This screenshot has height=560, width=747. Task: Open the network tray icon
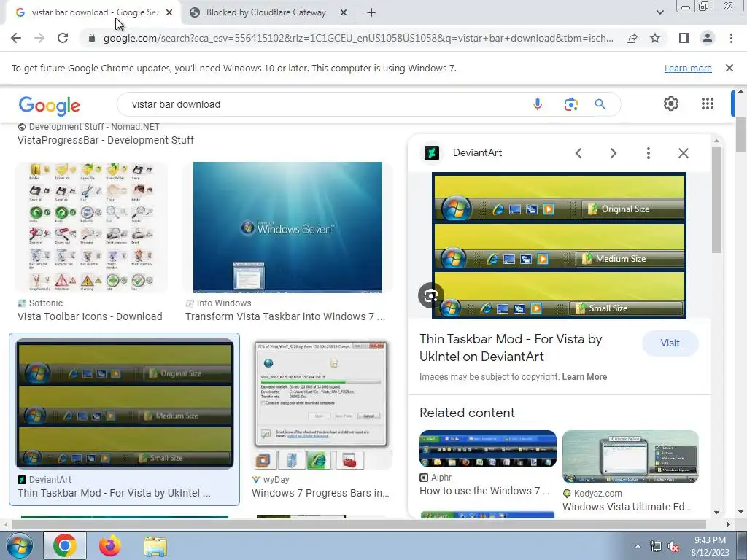coord(656,547)
